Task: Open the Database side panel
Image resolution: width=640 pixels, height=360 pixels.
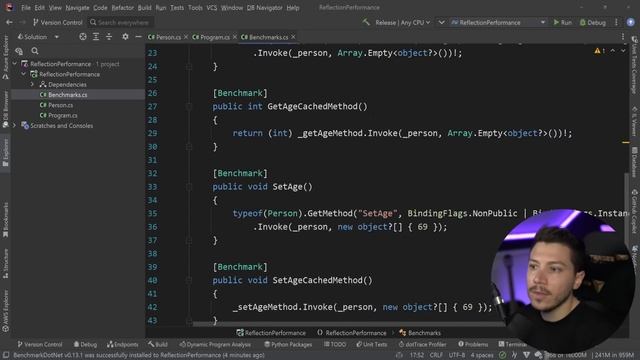Action: [634, 162]
